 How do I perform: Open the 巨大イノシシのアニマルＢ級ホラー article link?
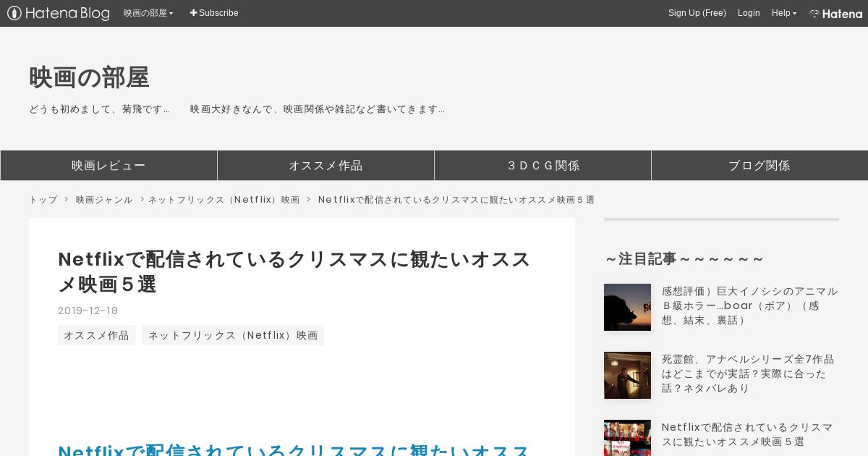coord(749,305)
